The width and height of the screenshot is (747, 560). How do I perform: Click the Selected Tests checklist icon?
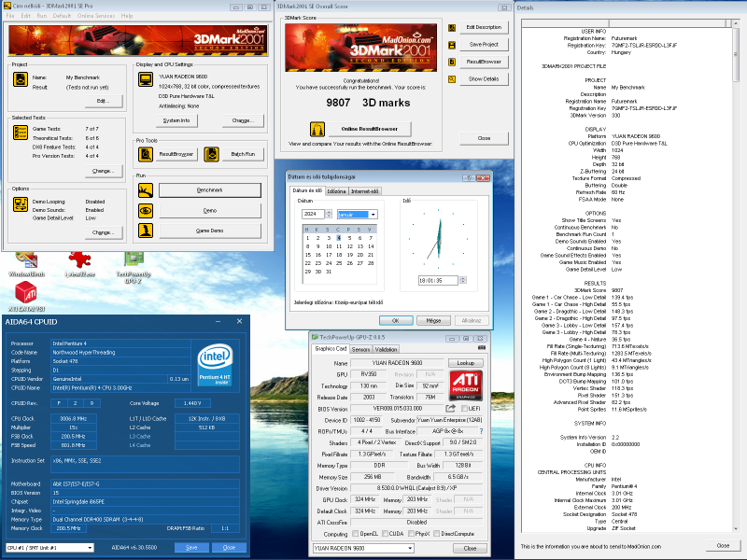coord(21,133)
